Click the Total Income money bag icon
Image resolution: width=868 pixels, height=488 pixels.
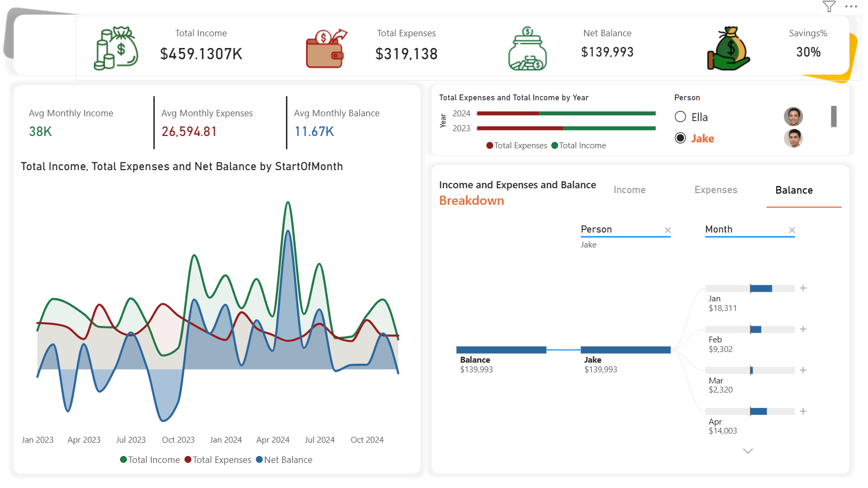coord(116,48)
